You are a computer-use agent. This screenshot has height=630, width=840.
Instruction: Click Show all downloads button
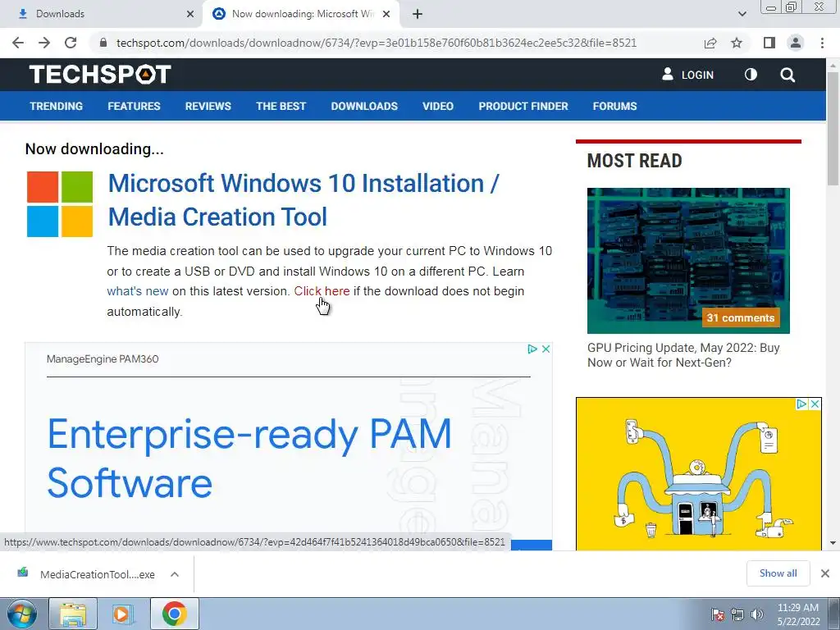tap(778, 573)
